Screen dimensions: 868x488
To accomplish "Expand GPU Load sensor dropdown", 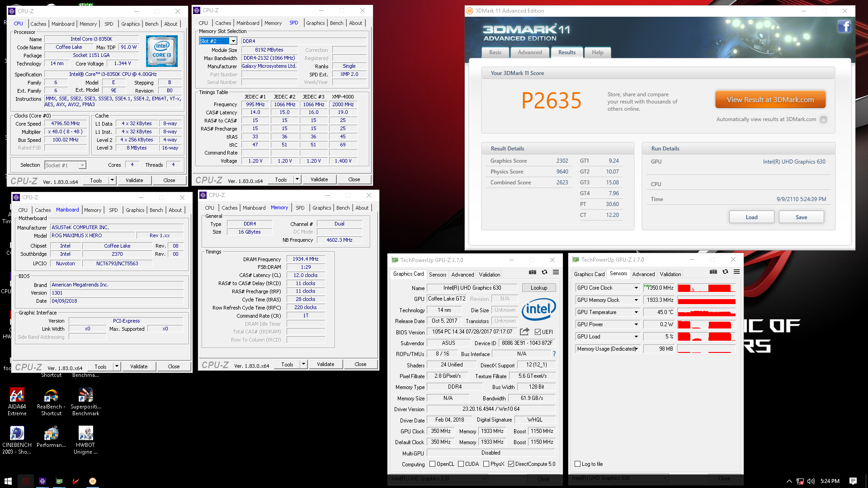I will (x=636, y=337).
